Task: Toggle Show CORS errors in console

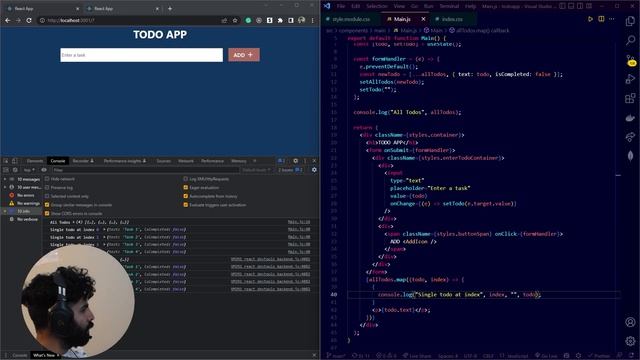Action: coord(47,213)
